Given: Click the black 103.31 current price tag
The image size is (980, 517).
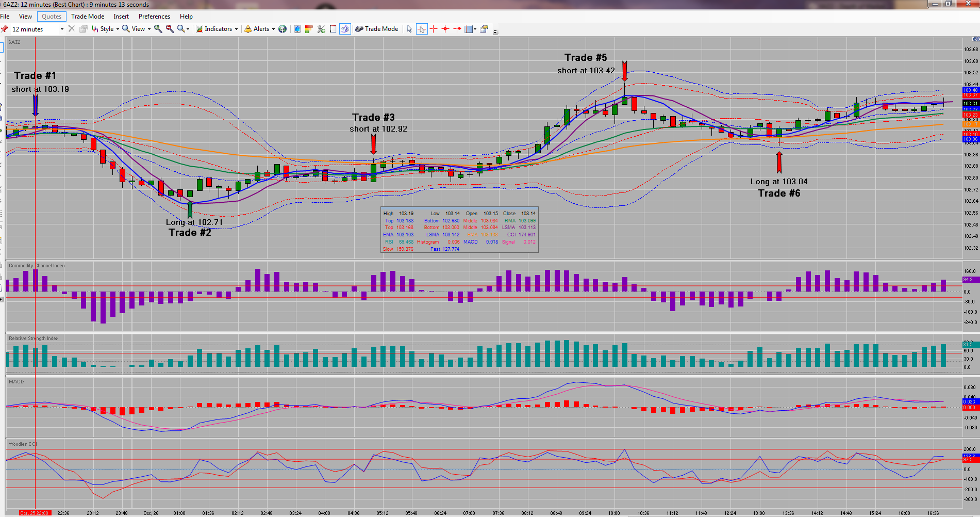Looking at the screenshot, I should (970, 104).
